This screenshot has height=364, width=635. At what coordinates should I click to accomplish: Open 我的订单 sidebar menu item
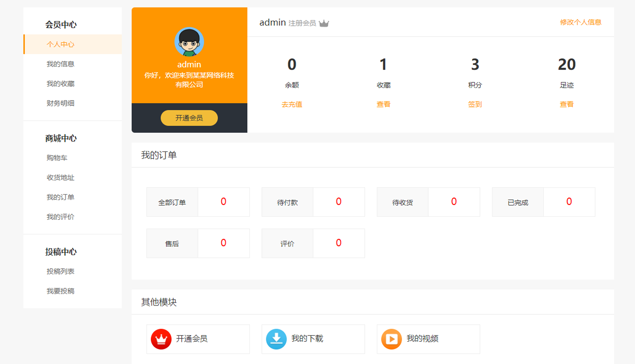click(x=60, y=197)
